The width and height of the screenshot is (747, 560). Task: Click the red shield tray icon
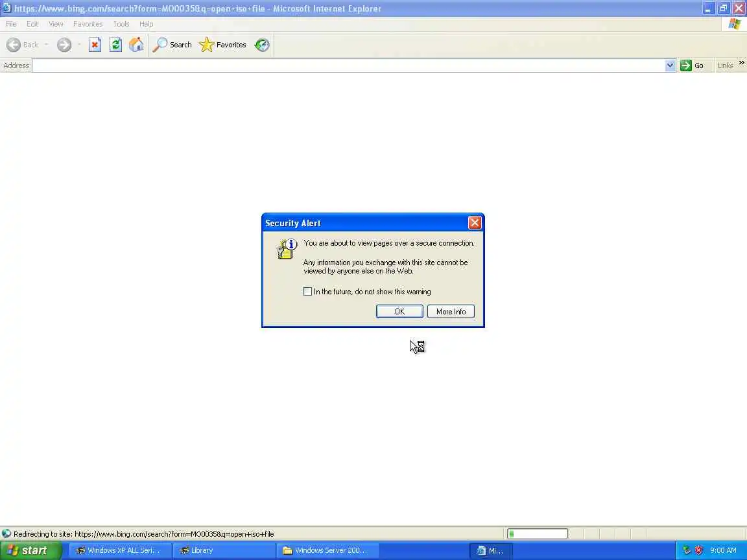click(x=699, y=550)
